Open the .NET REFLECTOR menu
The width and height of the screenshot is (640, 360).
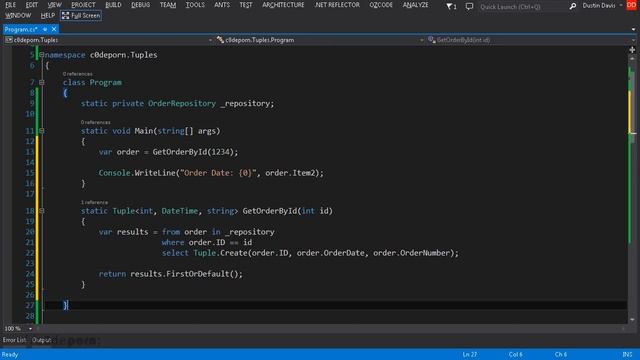click(x=337, y=5)
